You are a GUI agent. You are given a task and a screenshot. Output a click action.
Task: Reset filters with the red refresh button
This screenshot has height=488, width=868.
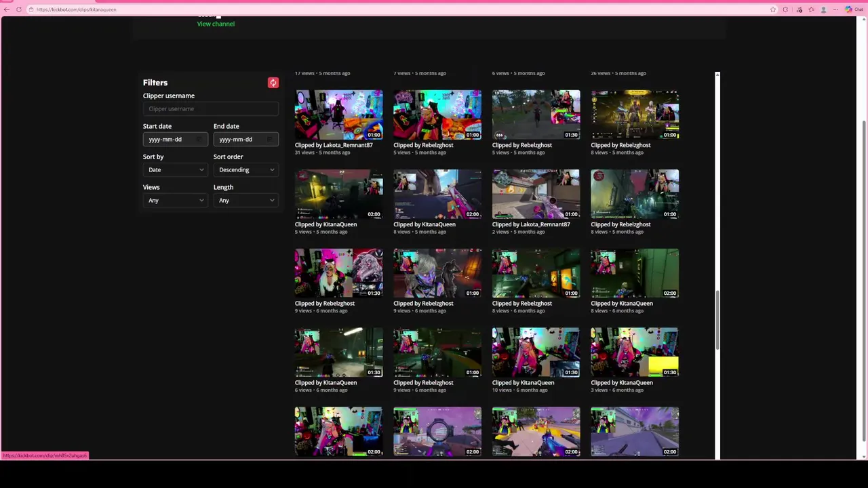coord(273,83)
